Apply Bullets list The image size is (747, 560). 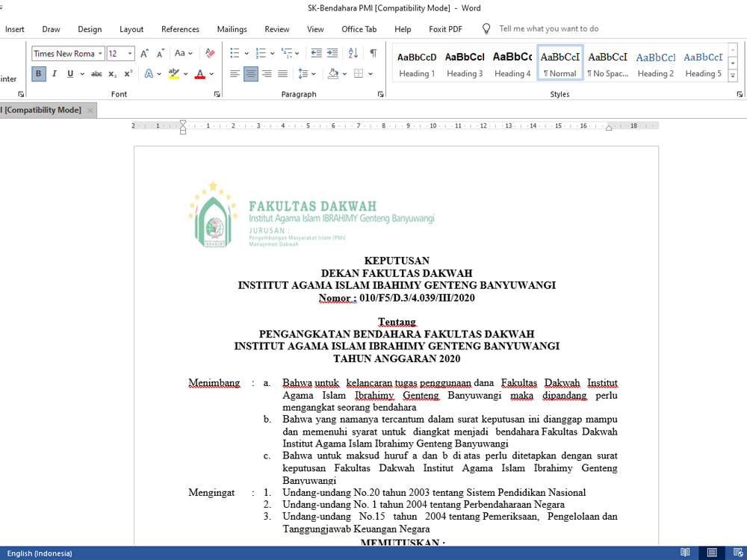tap(235, 53)
